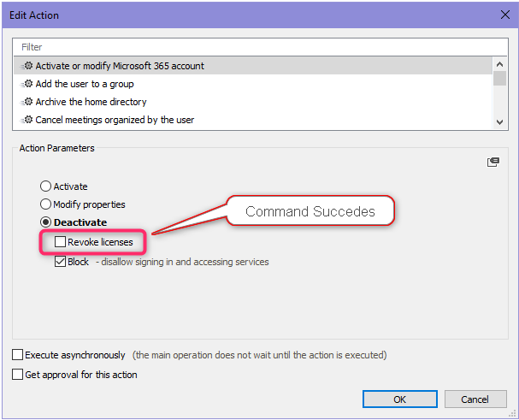
Task: Click gear icon beside Activate or modify Microsoft 365
Action: (x=27, y=66)
